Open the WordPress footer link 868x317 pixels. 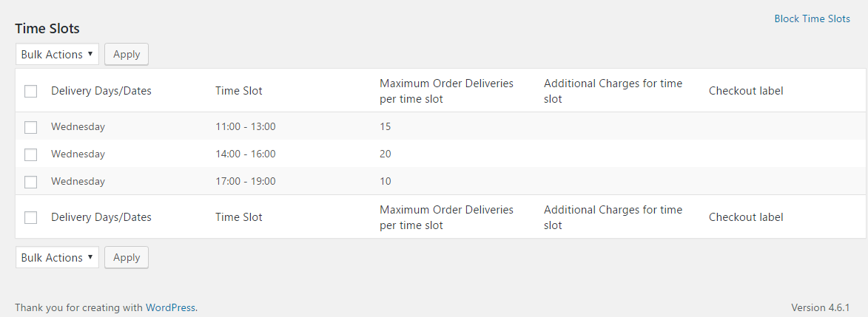tap(171, 307)
